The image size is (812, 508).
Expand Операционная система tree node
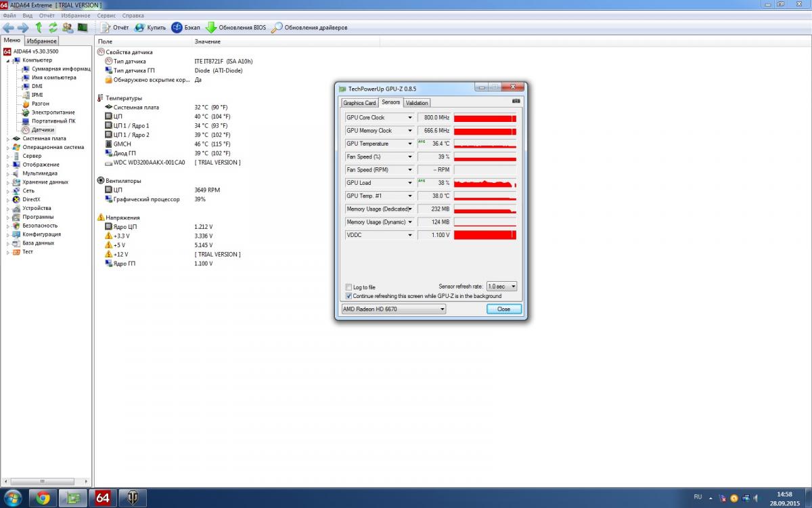tap(8, 147)
